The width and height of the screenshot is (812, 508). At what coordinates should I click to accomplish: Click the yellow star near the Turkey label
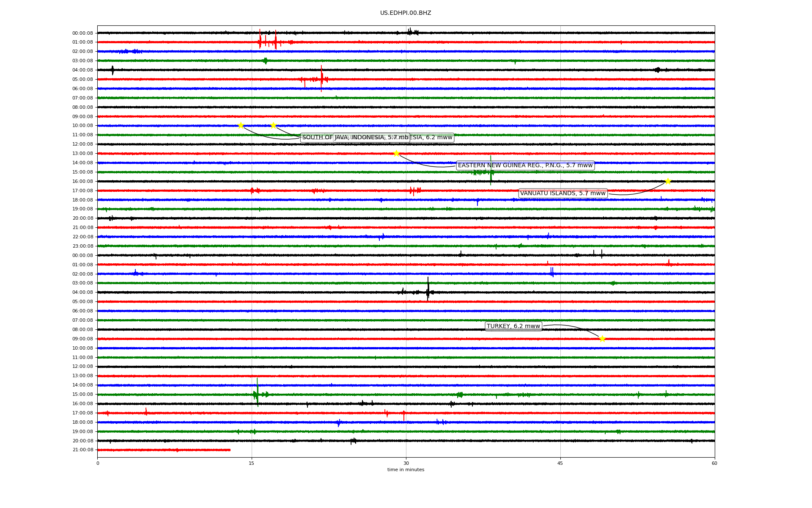click(x=602, y=339)
